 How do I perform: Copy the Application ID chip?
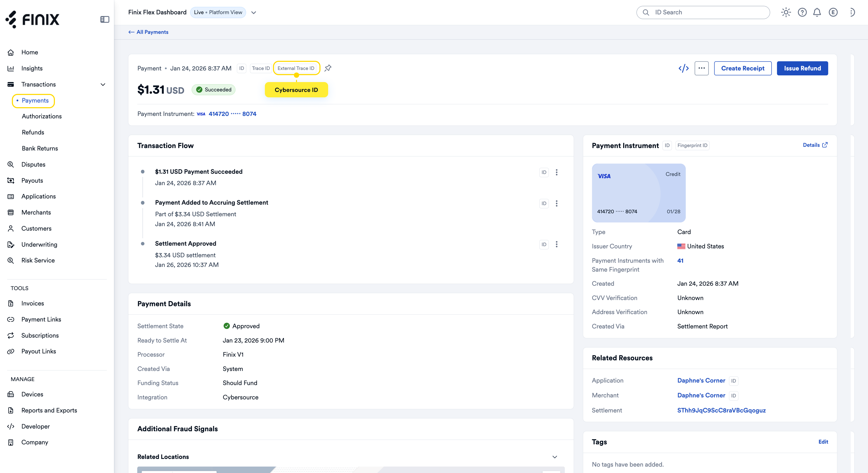point(733,381)
